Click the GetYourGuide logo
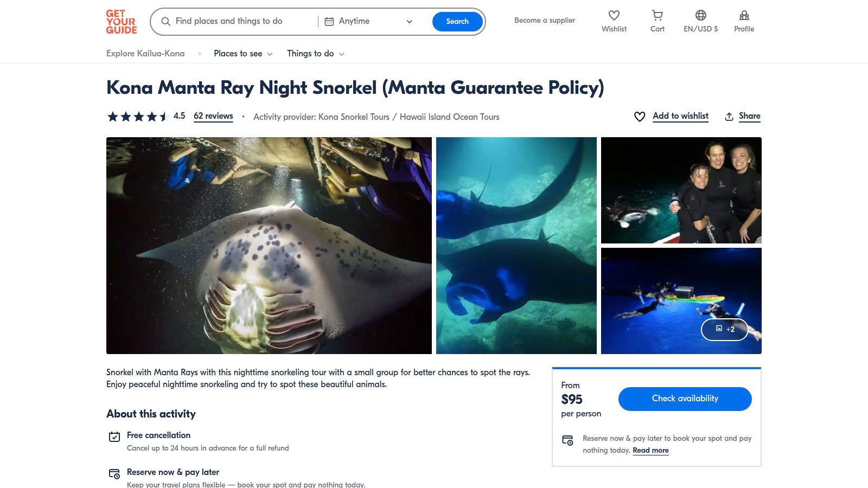Screen dimensions: 868x488 121,22
